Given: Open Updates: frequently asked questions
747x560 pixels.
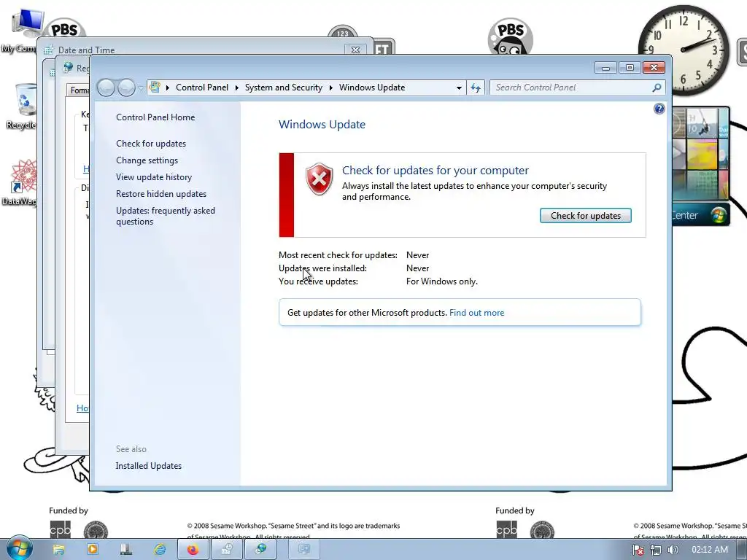Looking at the screenshot, I should click(x=166, y=216).
